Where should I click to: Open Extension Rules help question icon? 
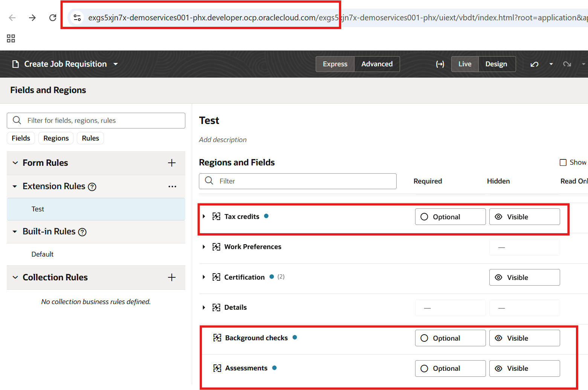92,187
